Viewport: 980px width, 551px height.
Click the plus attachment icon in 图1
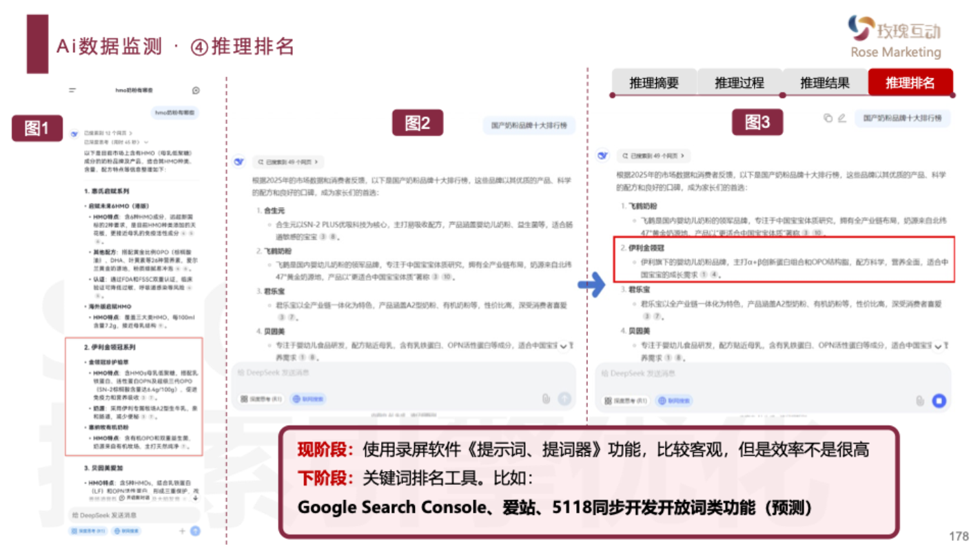tap(183, 531)
